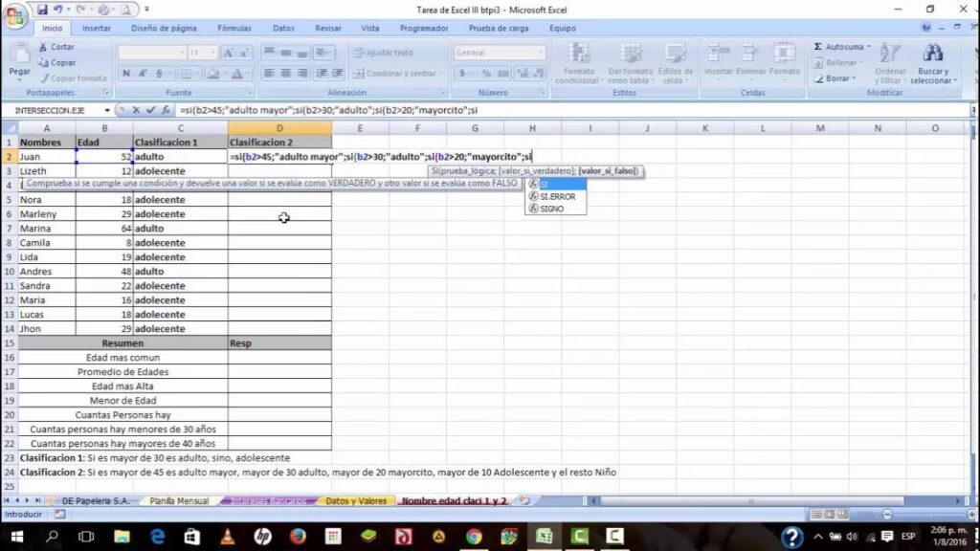Viewport: 980px width, 551px height.
Task: Open the Borrar dropdown
Action: point(839,78)
